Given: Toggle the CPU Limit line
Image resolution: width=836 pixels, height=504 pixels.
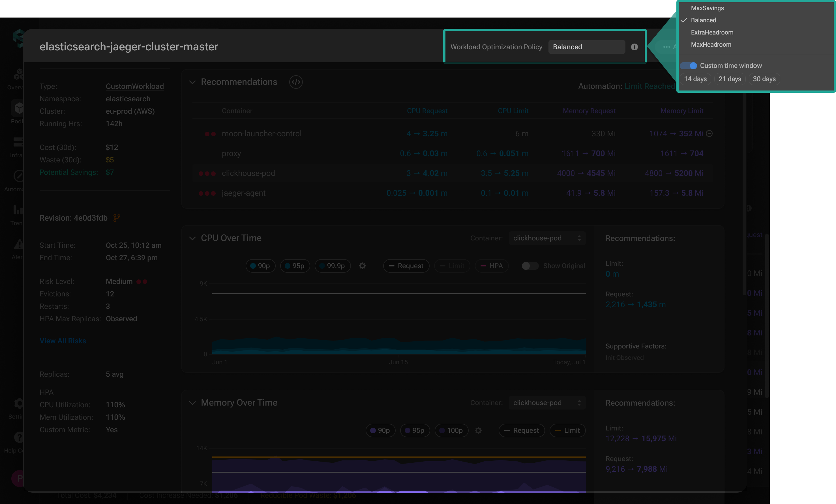Looking at the screenshot, I should coord(452,266).
